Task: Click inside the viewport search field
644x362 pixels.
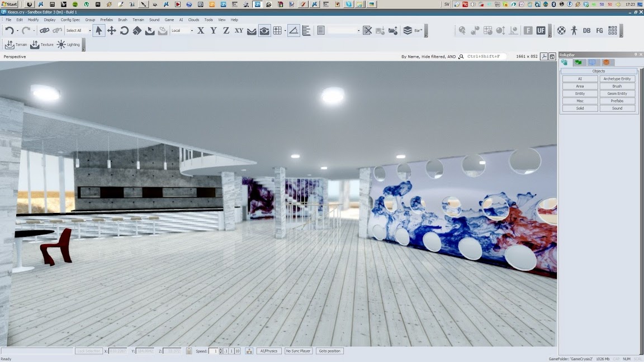Action: pyautogui.click(x=486, y=56)
